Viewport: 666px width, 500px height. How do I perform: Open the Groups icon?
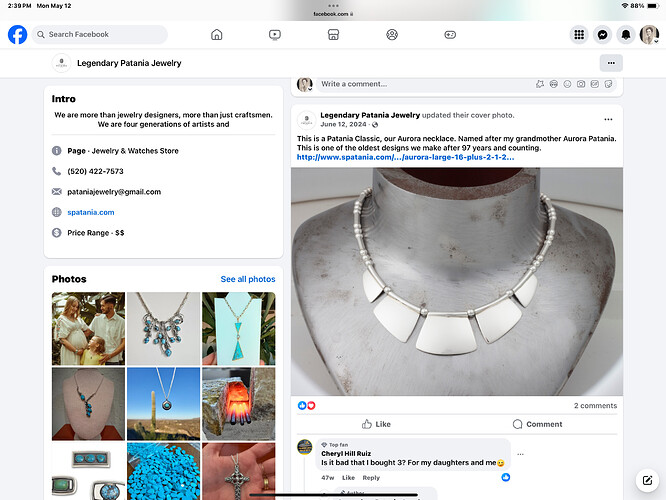pyautogui.click(x=392, y=34)
